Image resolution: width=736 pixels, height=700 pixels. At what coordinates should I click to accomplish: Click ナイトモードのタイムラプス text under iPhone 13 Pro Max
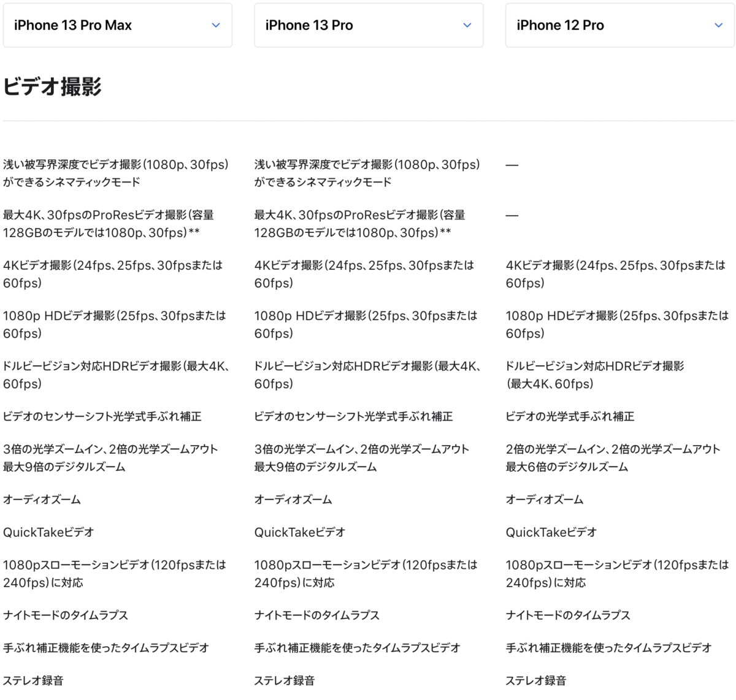click(x=66, y=615)
